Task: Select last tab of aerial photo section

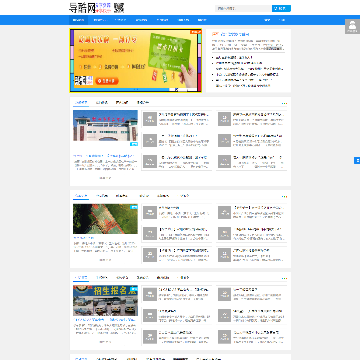Action: click(x=184, y=196)
